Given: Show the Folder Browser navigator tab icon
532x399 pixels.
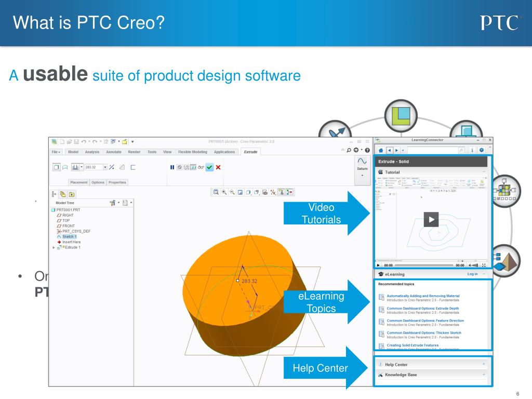Looking at the screenshot, I should click(x=63, y=194).
